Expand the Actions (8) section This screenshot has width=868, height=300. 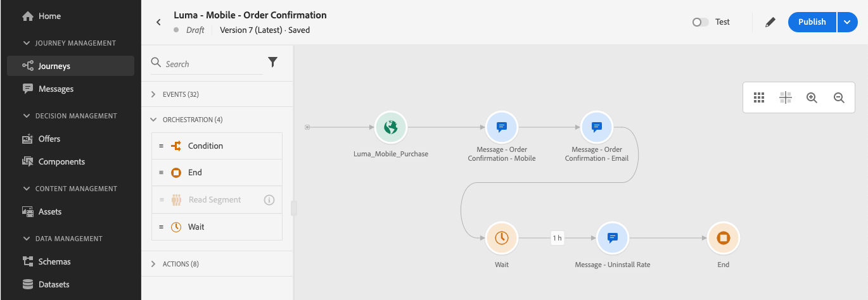tap(217, 264)
